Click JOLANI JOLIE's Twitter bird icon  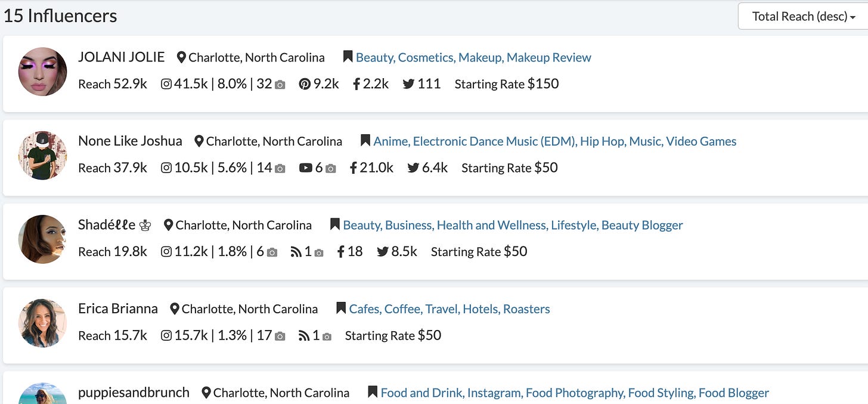[408, 84]
